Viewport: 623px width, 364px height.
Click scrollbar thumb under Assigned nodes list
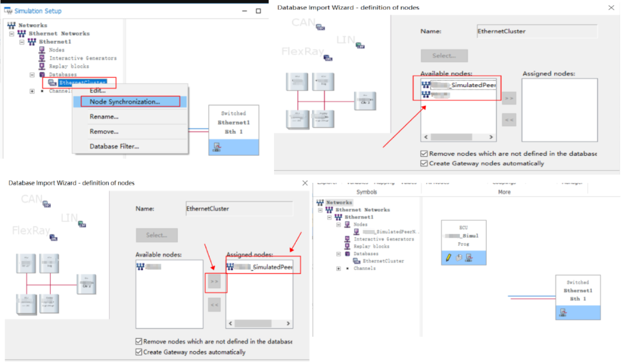(x=253, y=324)
